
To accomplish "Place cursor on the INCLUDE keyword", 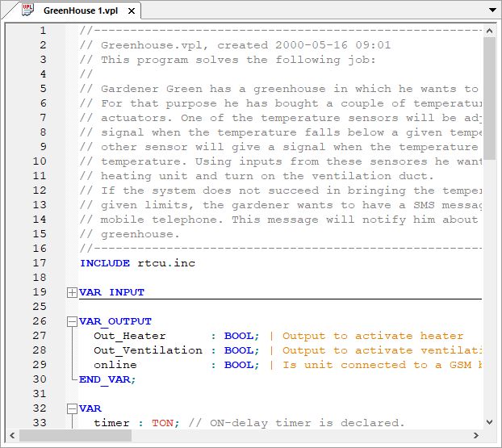I will click(104, 263).
